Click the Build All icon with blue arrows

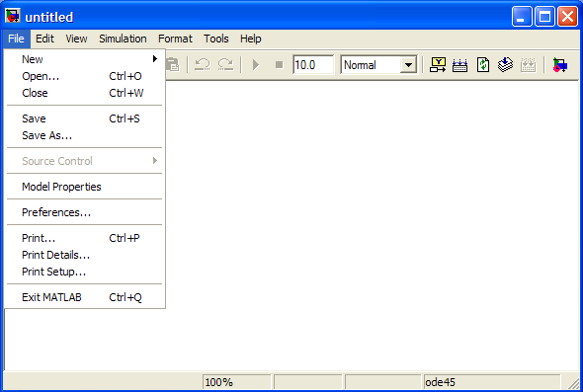coord(459,65)
